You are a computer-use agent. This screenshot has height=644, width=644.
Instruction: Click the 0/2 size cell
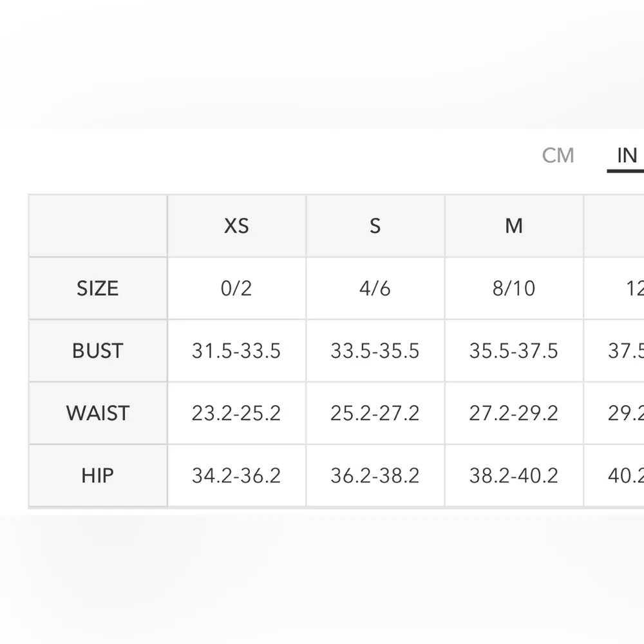(x=236, y=288)
